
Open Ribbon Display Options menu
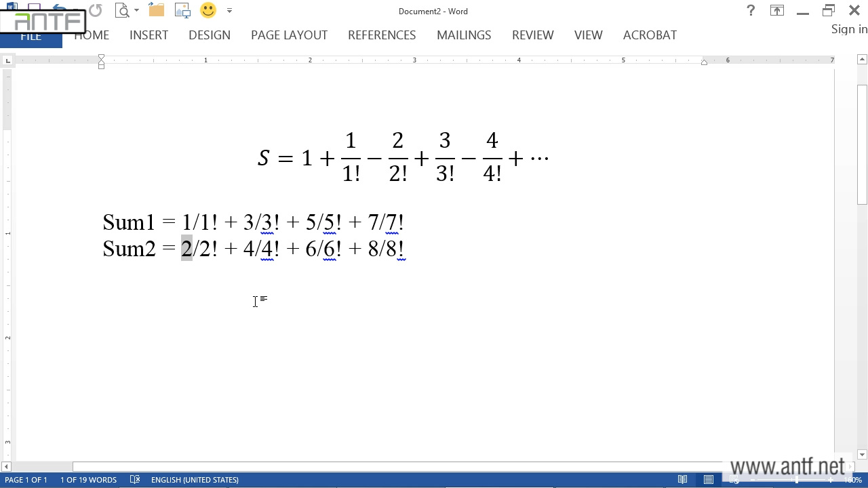coord(776,11)
